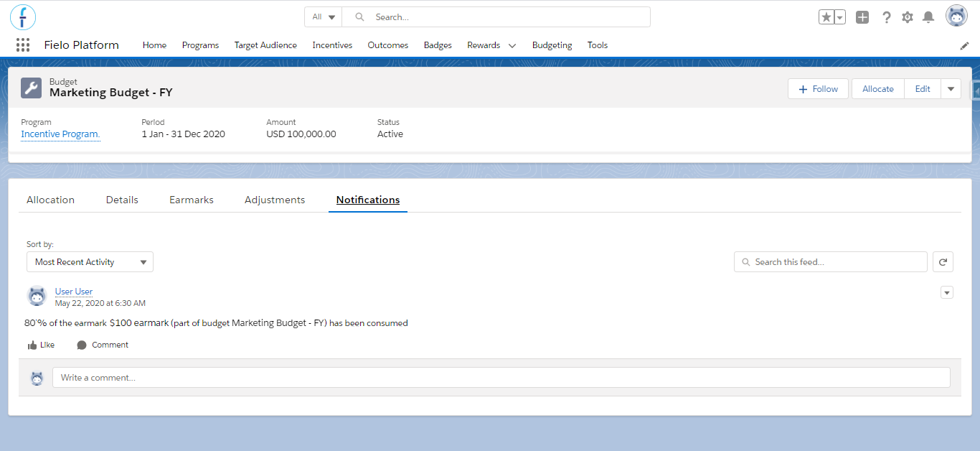Open the Badges nav item
Viewport: 980px width, 451px height.
click(438, 45)
